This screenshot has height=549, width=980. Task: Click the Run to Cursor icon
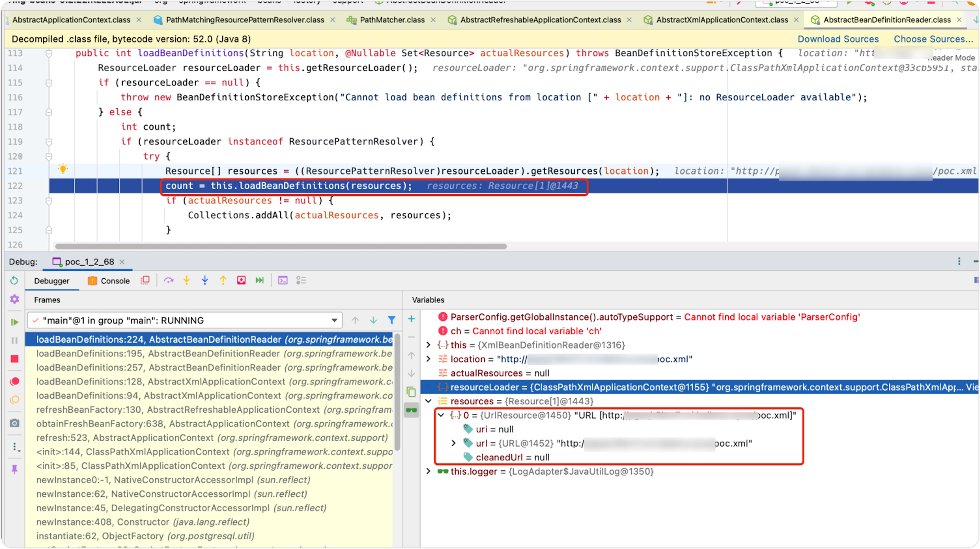tap(260, 281)
